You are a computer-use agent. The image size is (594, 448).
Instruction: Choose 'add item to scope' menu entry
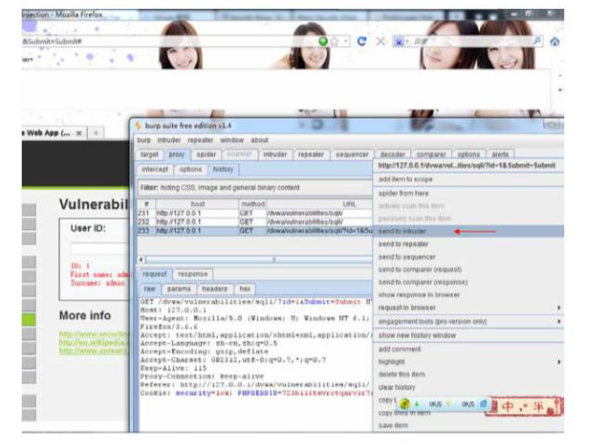click(468, 180)
